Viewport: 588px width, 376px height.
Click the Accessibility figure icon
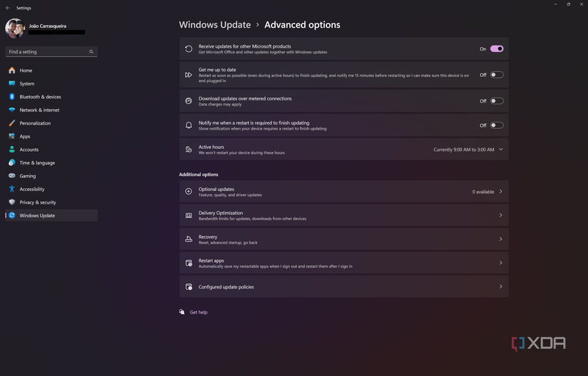(12, 189)
